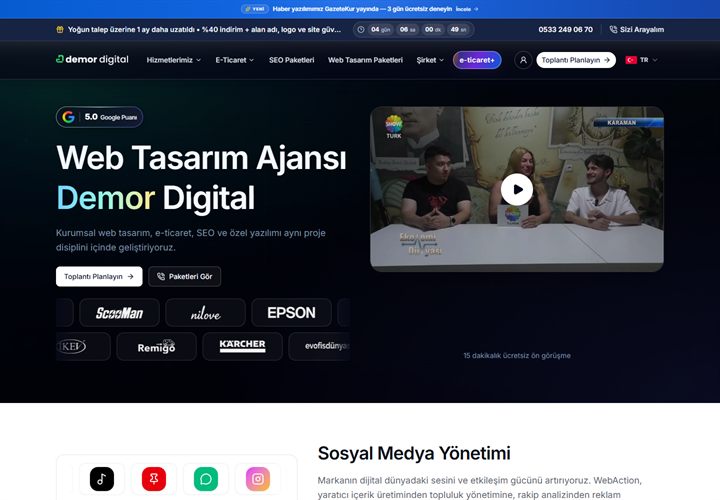Open the e-ticaret+ pill button
Viewport: 720px width, 500px height.
pos(477,60)
